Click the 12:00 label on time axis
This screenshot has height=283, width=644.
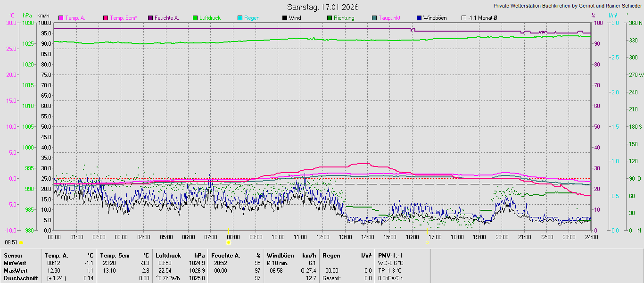pos(322,237)
